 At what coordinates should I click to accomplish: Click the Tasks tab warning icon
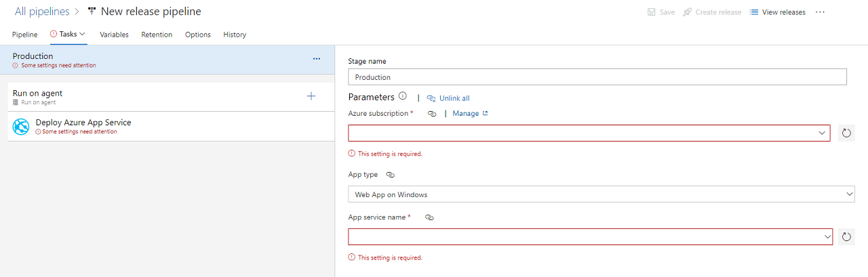(x=54, y=34)
